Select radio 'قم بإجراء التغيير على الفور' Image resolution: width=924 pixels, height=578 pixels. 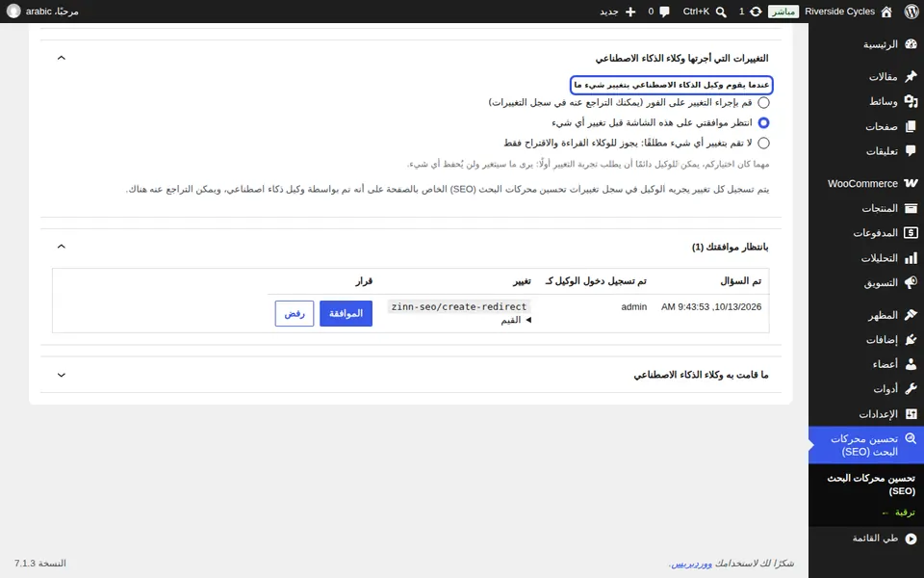(x=763, y=103)
